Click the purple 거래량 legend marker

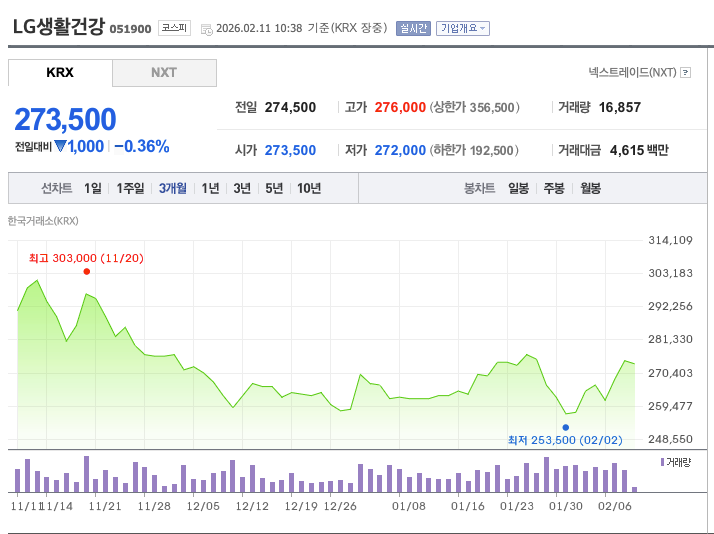point(662,462)
